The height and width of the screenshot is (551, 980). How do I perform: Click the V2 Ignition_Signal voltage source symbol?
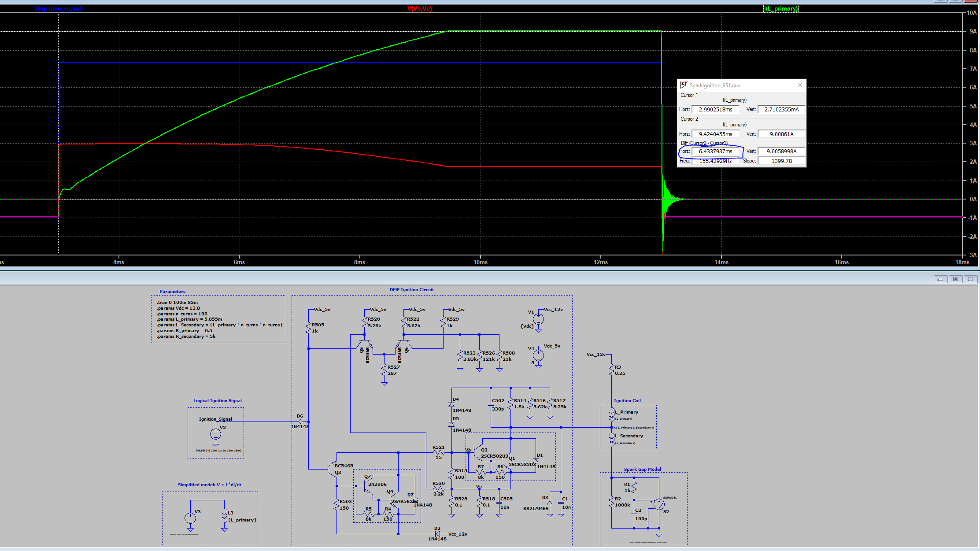pos(215,434)
